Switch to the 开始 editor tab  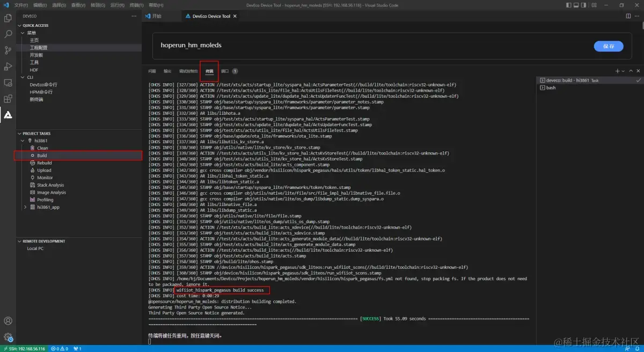pyautogui.click(x=161, y=16)
